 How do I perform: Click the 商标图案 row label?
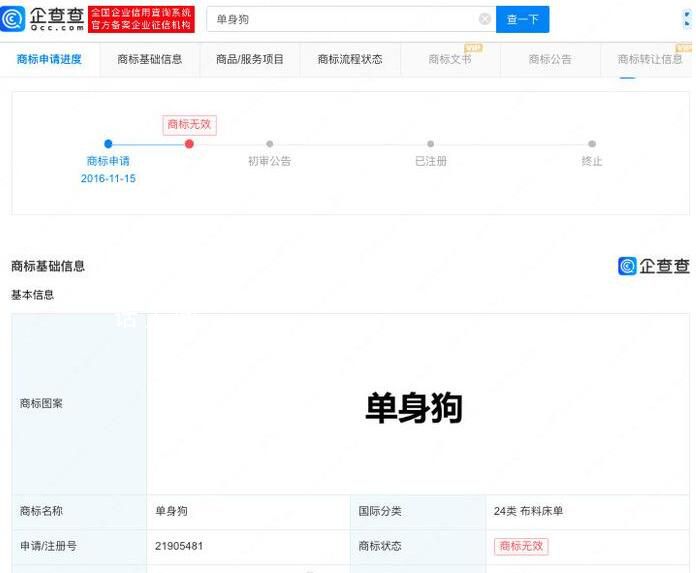(x=41, y=403)
